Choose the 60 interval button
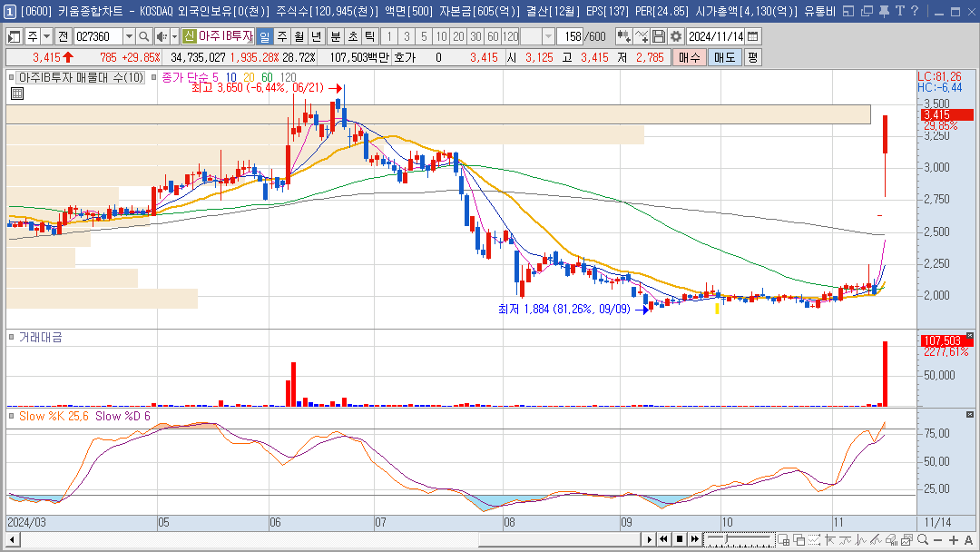This screenshot has width=980, height=552. 493,37
